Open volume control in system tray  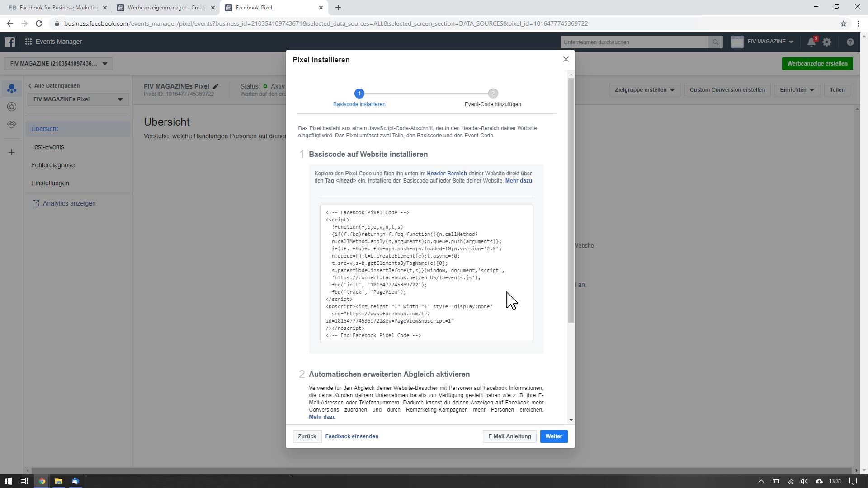point(804,481)
